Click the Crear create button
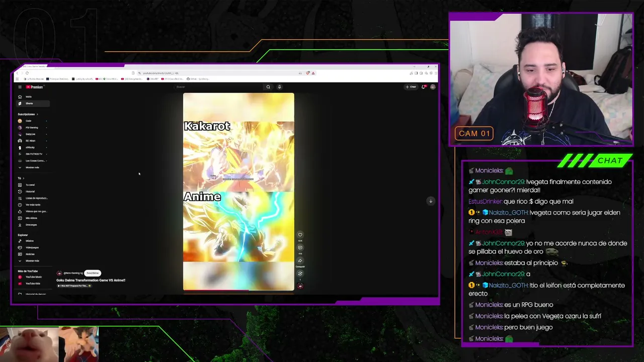 click(411, 87)
